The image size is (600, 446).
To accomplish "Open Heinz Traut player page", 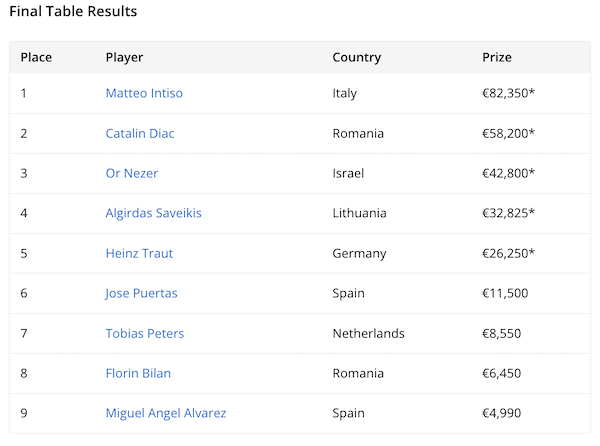I will click(139, 253).
